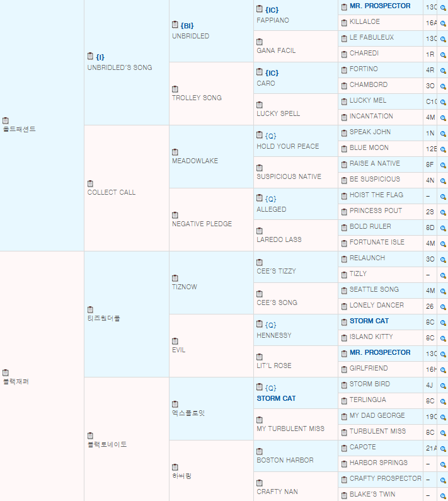Open the clipboard icon beside KILLALOE
The height and width of the screenshot is (501, 448).
point(344,22)
